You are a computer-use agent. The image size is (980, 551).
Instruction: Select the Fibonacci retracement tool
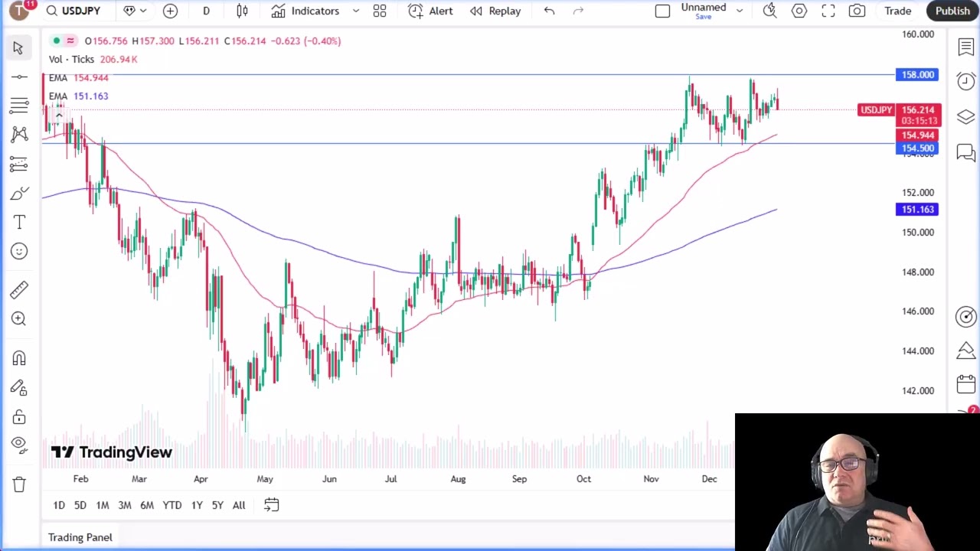(18, 105)
